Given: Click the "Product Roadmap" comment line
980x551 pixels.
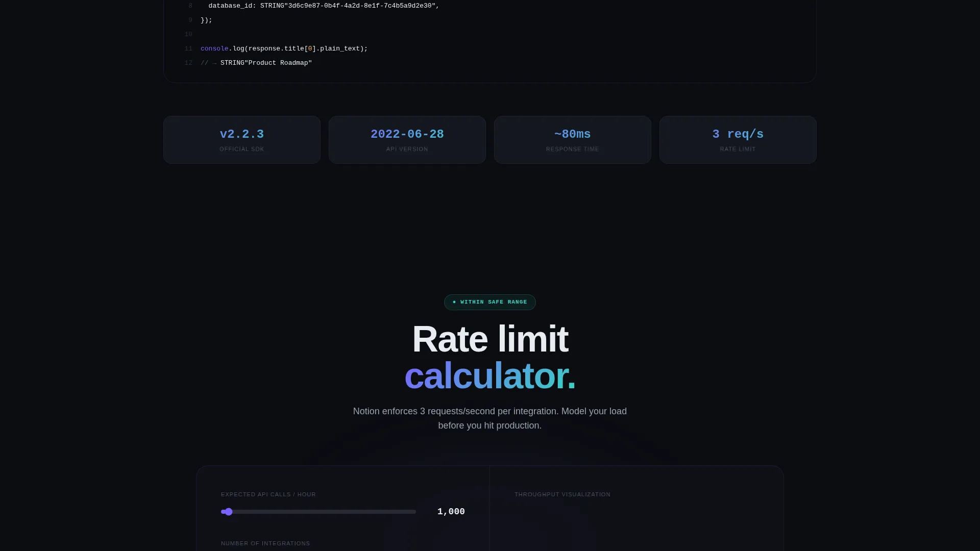Looking at the screenshot, I should [256, 63].
